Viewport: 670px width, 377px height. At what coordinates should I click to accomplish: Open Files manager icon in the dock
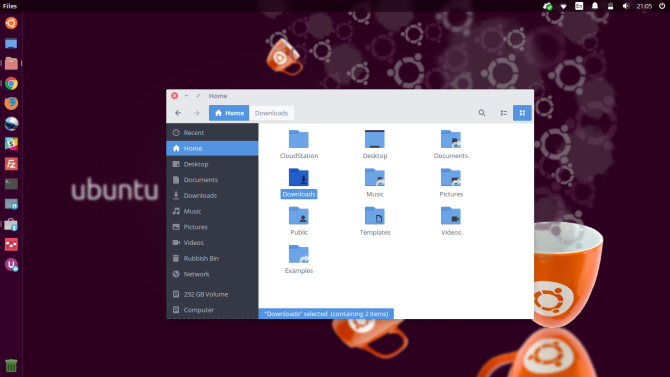(11, 63)
